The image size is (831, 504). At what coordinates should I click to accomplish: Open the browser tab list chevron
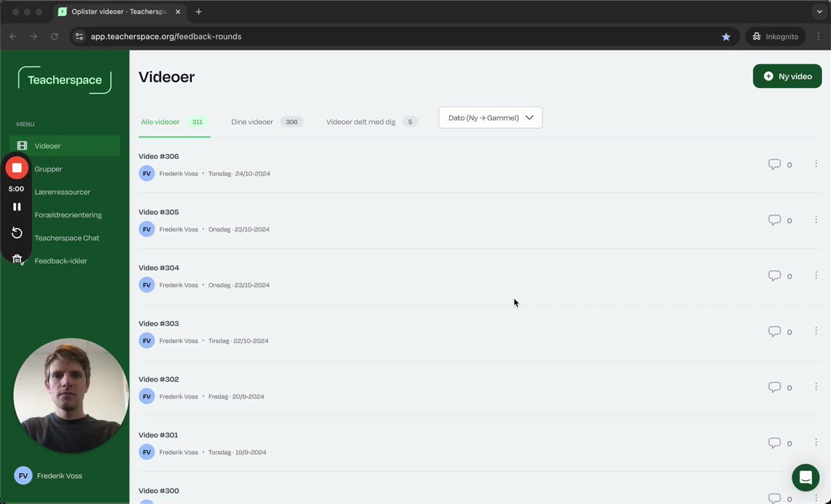tap(819, 12)
